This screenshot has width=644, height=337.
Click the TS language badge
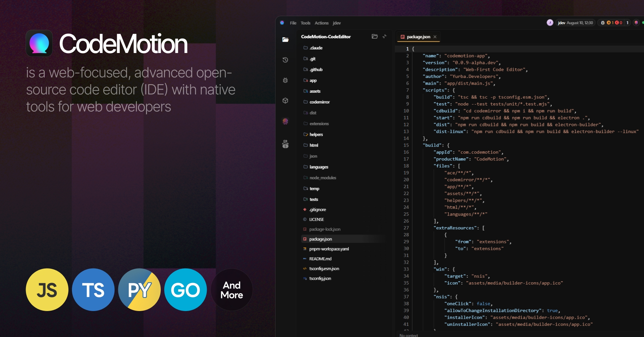[93, 290]
